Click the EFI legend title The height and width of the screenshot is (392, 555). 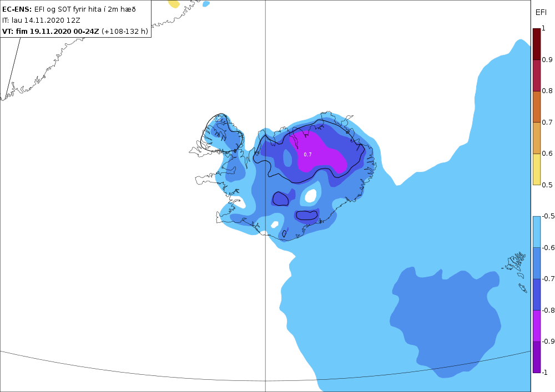tap(541, 13)
